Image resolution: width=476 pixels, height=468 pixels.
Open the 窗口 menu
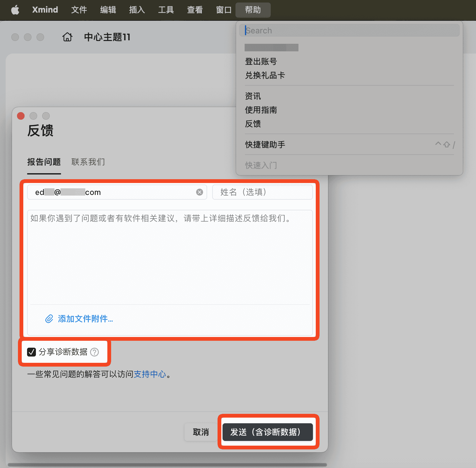pos(224,10)
